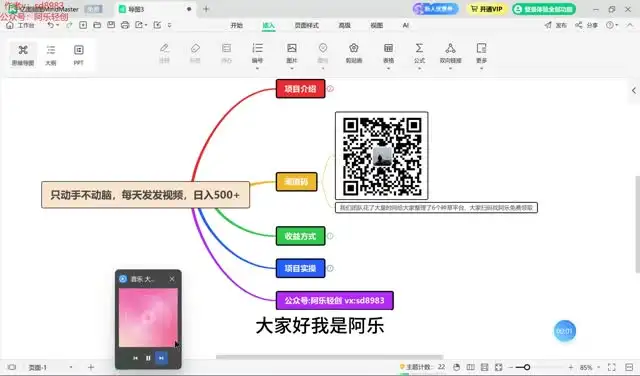
Task: Skip to next track in music player
Action: (161, 358)
